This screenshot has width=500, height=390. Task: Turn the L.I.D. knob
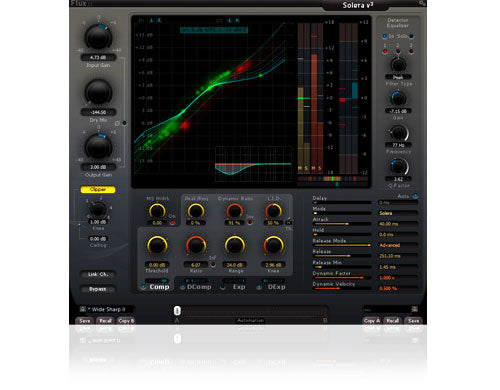coord(273,211)
